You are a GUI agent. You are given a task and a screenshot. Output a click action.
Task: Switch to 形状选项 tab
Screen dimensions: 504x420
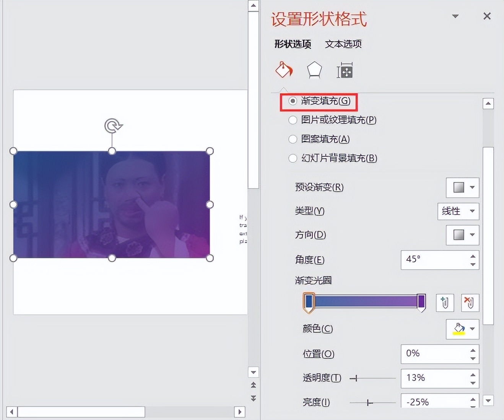tap(293, 44)
